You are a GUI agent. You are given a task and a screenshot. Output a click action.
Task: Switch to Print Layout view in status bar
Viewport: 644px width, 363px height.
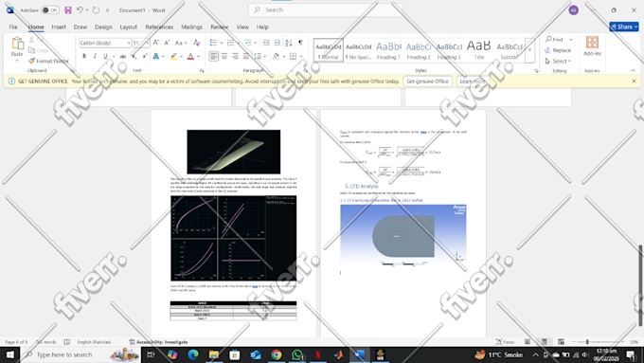(545, 341)
